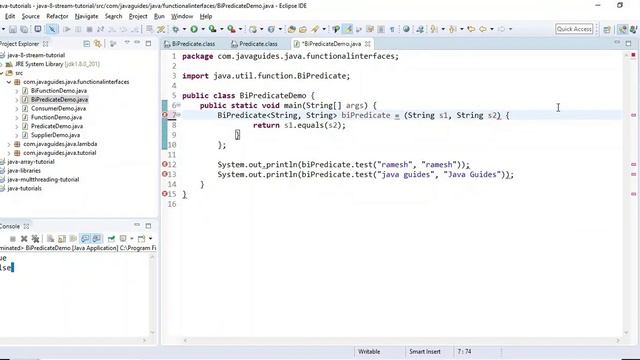Click Next Annotation icon
Image resolution: width=640 pixels, height=360 pixels.
tap(434, 29)
